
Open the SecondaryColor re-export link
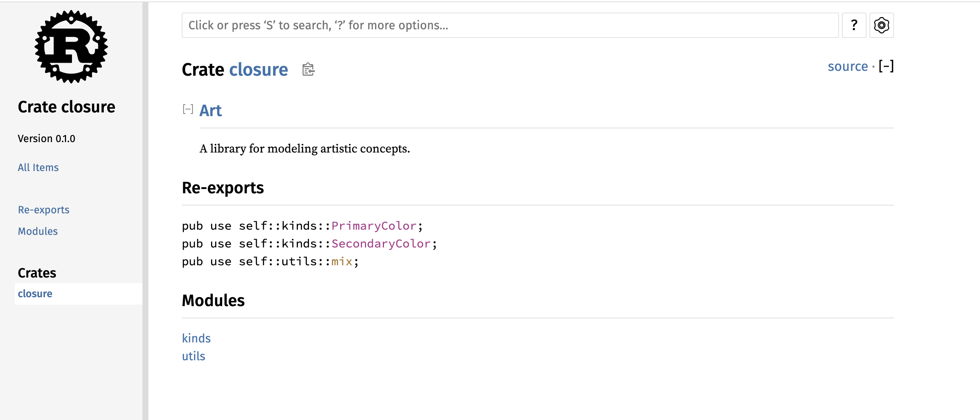point(381,244)
